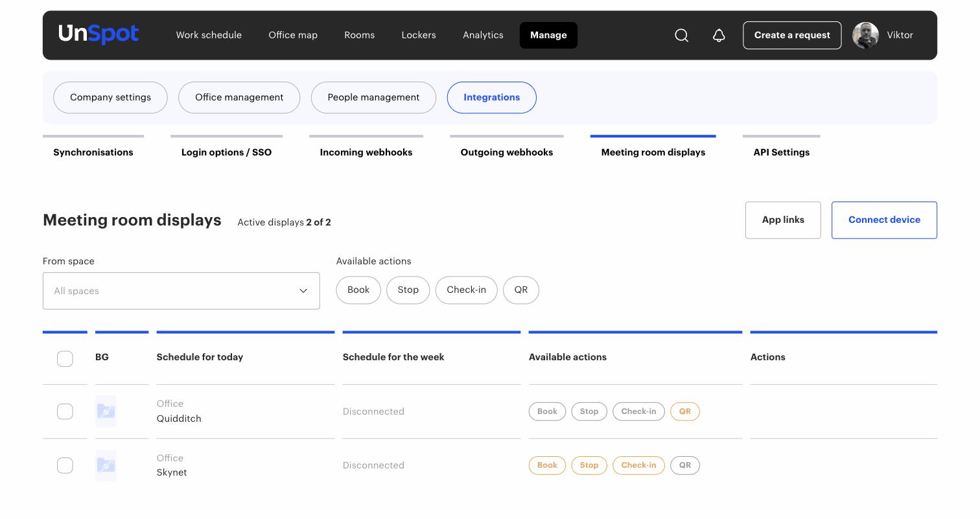Switch to the API Settings tab
980x519 pixels.
point(781,152)
